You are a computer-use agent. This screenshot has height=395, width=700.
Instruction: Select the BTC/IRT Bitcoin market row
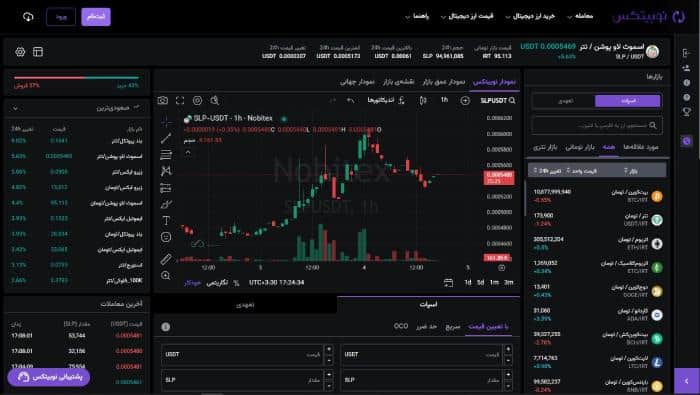[596, 196]
